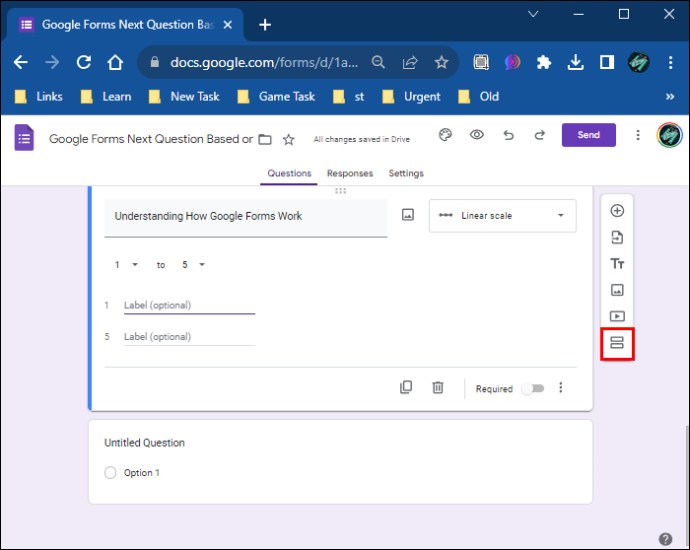Click the Add question plus icon
The image size is (690, 550).
click(617, 211)
